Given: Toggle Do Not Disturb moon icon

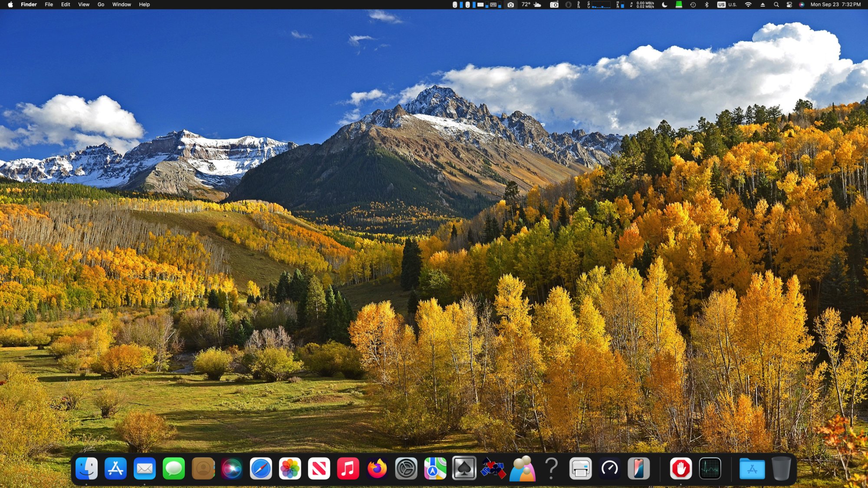Looking at the screenshot, I should click(x=664, y=4).
